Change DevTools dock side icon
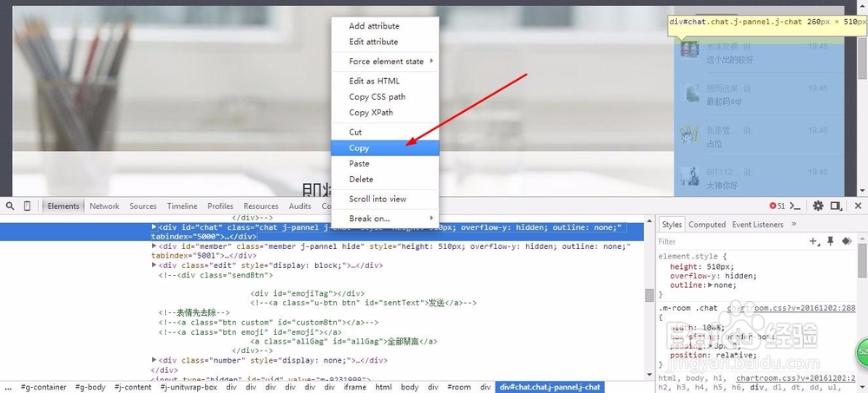The image size is (868, 393). 836,206
